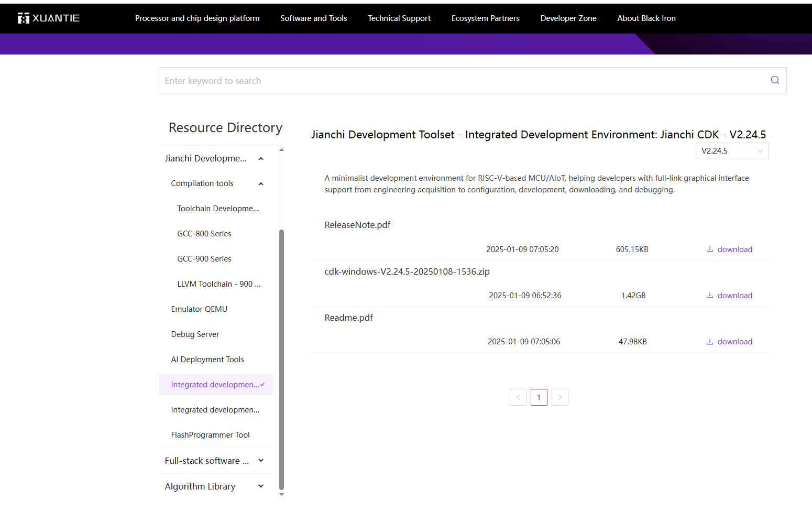Screen dimensions: 812x511
Task: Click the 605.15KB file size
Action: coord(632,249)
